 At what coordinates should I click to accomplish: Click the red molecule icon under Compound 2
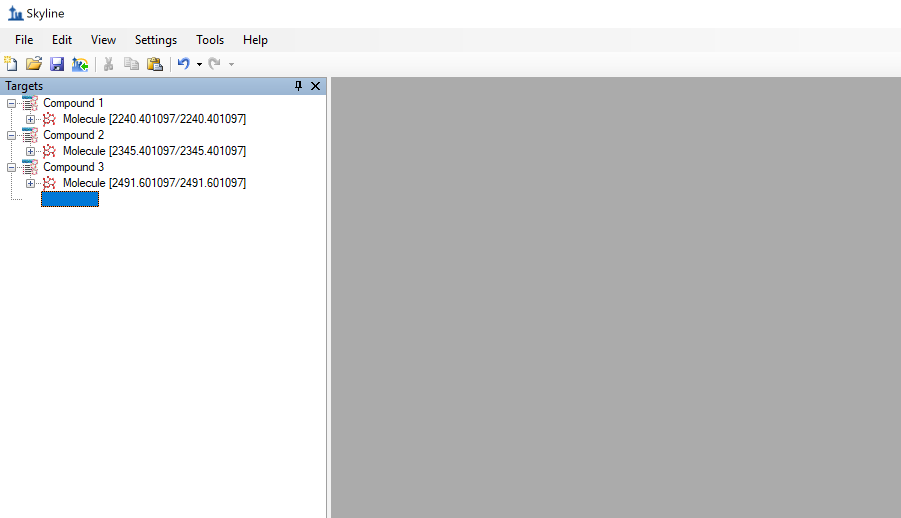pos(49,151)
